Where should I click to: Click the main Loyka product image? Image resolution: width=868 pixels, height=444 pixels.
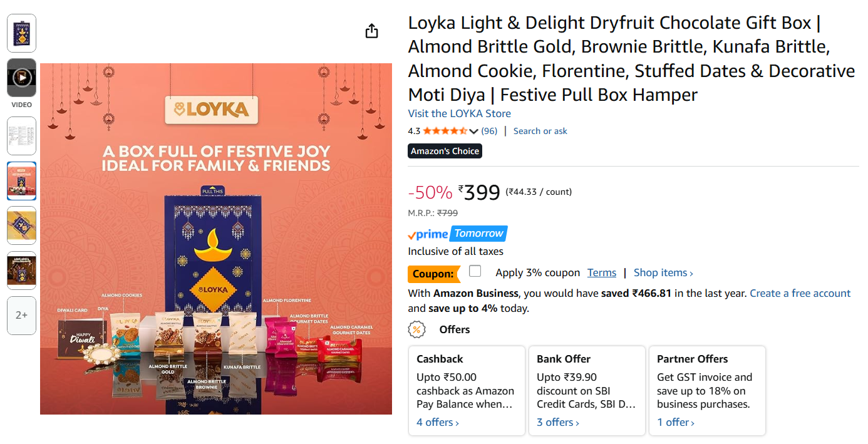coord(216,239)
